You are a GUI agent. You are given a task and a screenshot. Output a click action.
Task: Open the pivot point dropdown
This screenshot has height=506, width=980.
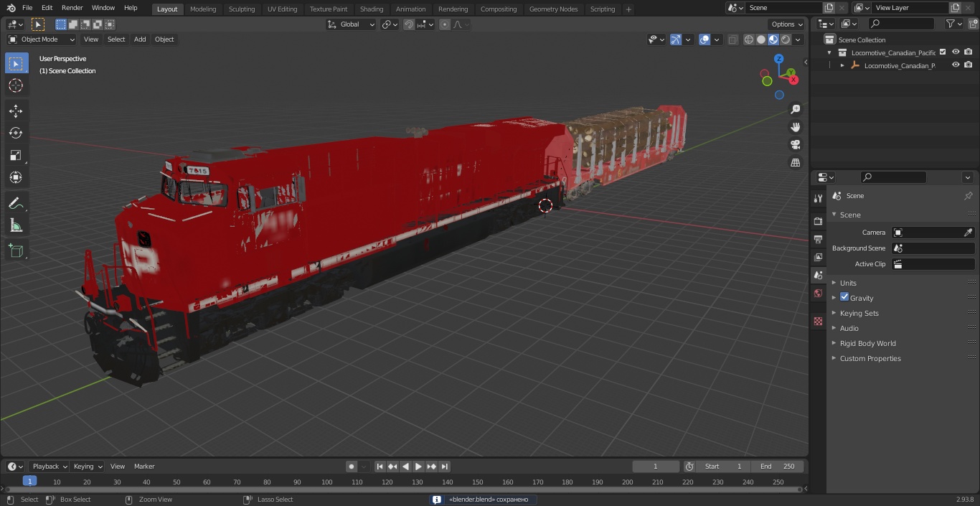390,24
